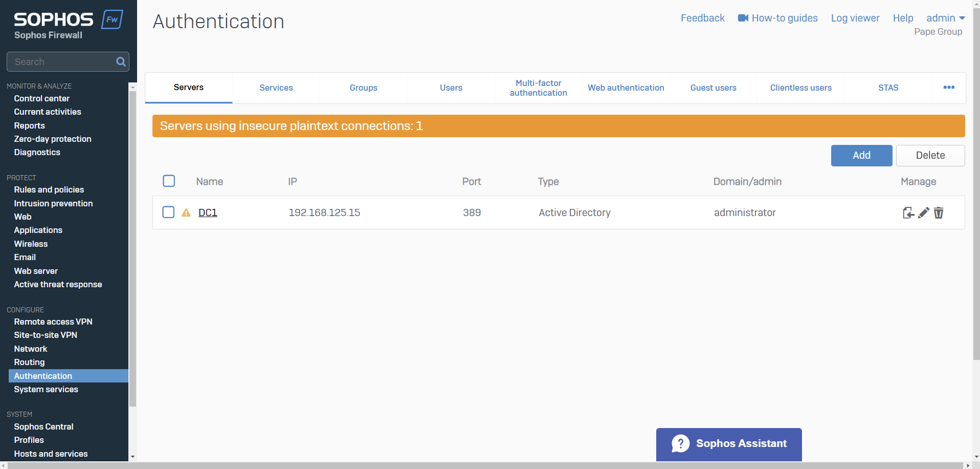Open System services in sidebar
This screenshot has height=469, width=980.
[47, 389]
